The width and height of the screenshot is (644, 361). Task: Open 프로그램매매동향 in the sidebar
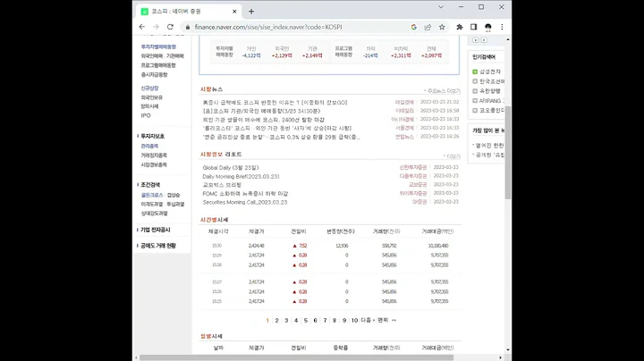click(158, 65)
